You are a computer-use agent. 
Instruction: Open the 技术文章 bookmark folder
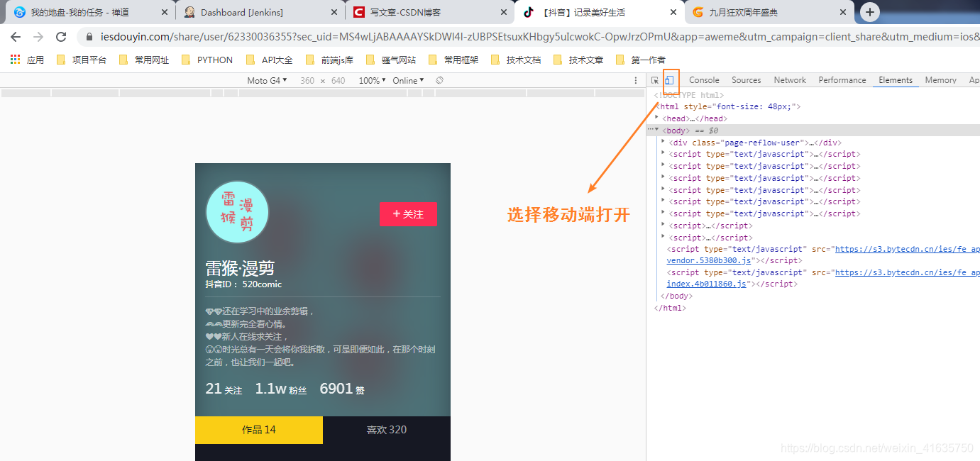(578, 60)
